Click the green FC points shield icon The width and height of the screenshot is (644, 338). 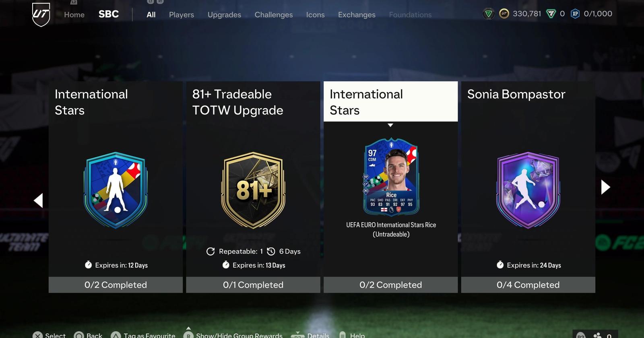(x=551, y=14)
